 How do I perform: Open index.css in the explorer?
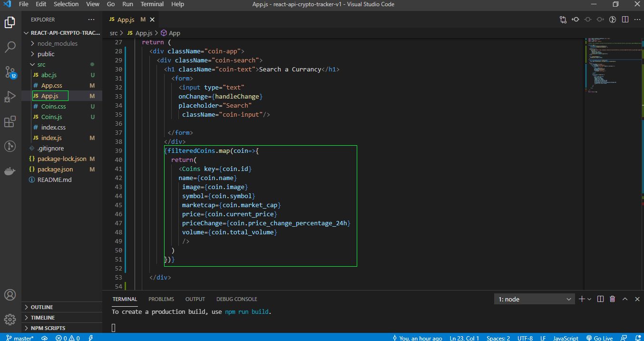coord(62,127)
